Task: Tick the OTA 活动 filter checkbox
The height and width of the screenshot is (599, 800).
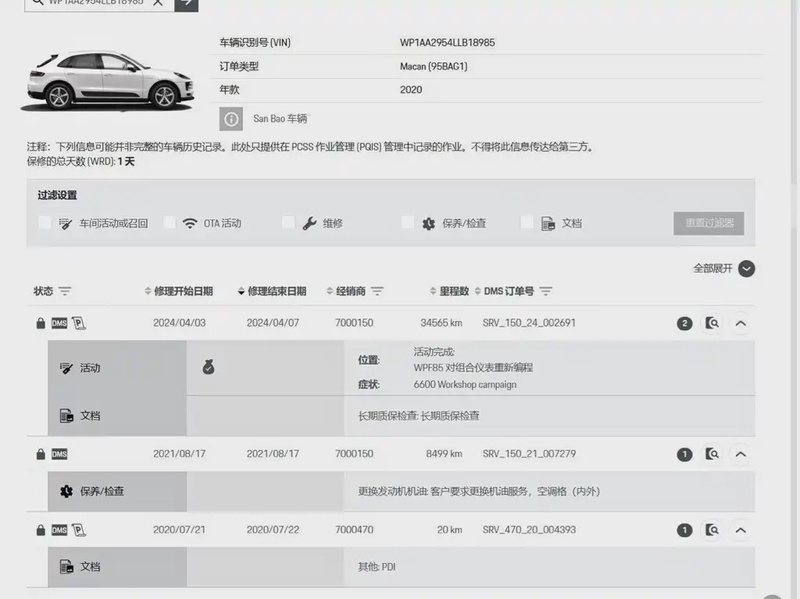Action: [x=169, y=223]
